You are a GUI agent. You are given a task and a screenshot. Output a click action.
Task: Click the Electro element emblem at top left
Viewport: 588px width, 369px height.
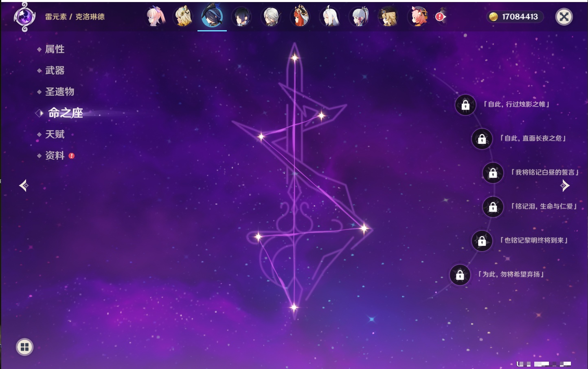point(24,17)
